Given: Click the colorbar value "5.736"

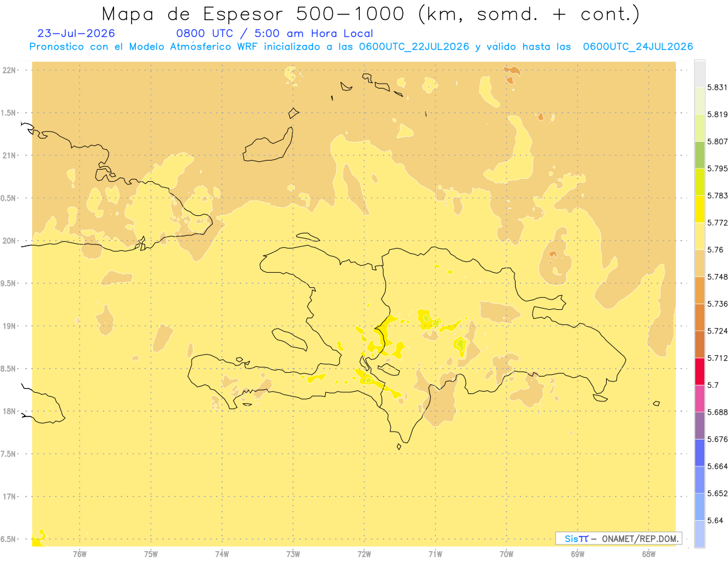Looking at the screenshot, I should tap(718, 304).
